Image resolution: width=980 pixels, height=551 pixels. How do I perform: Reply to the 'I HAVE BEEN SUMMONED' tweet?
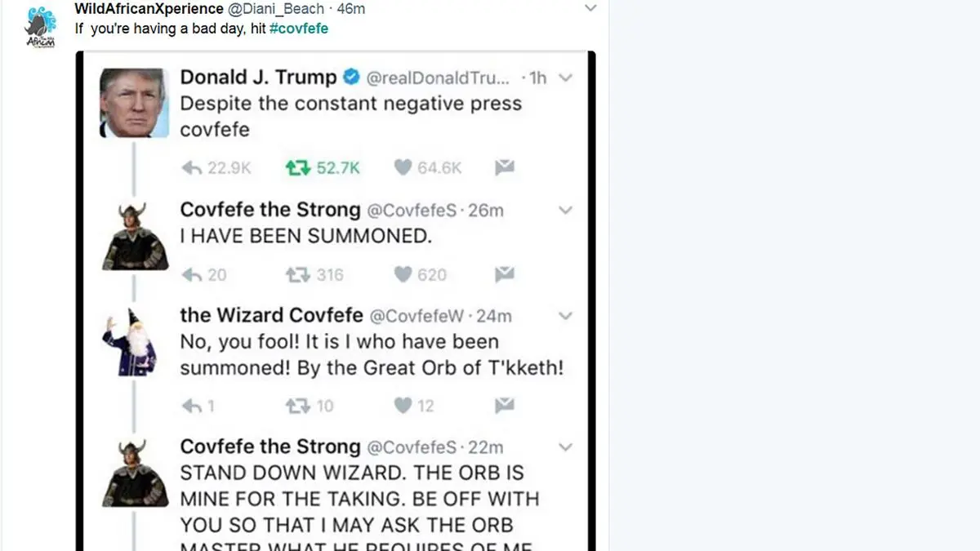click(x=191, y=274)
